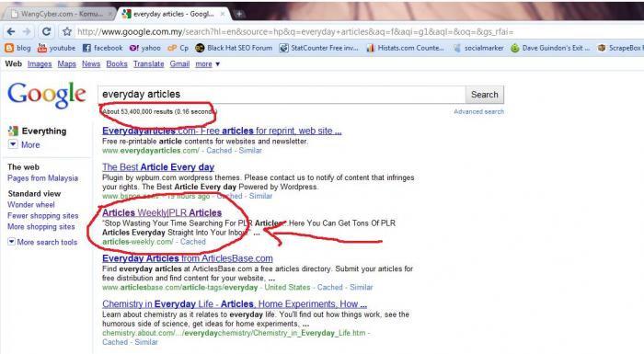644x354 pixels.
Task: Click the browser Back arrow
Action: point(11,31)
